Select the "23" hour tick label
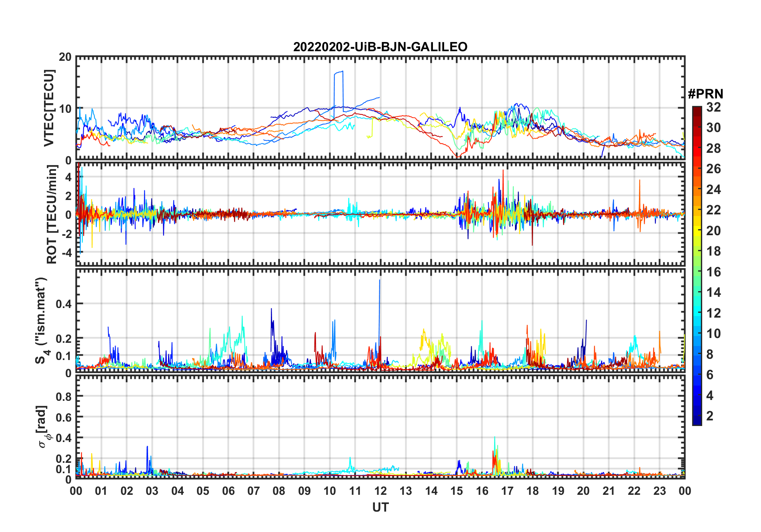Image resolution: width=761 pixels, height=532 pixels. 659,491
